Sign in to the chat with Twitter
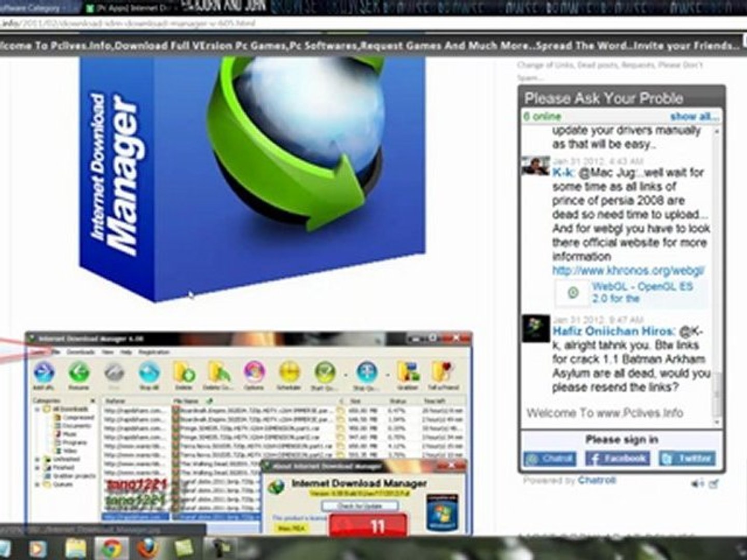 coord(687,458)
